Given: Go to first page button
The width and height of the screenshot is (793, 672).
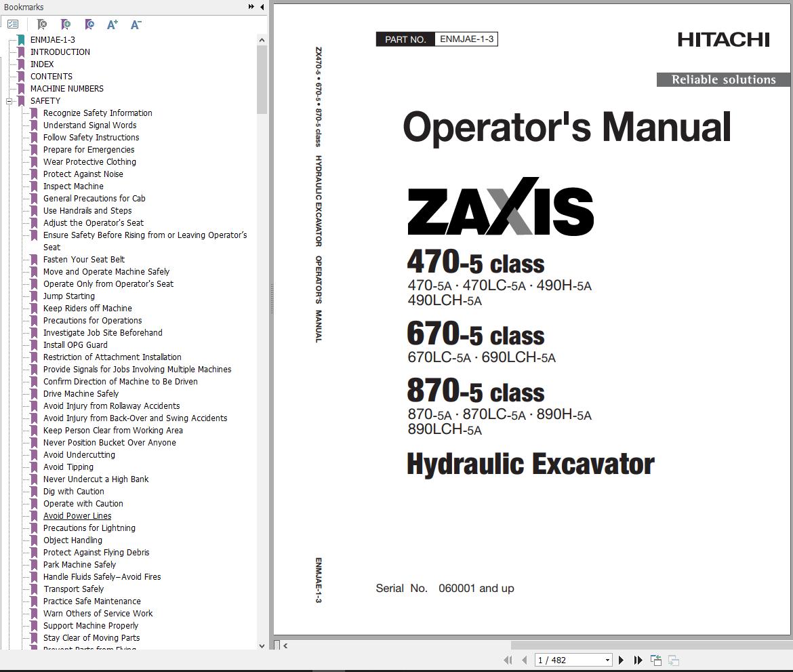Looking at the screenshot, I should (x=508, y=660).
